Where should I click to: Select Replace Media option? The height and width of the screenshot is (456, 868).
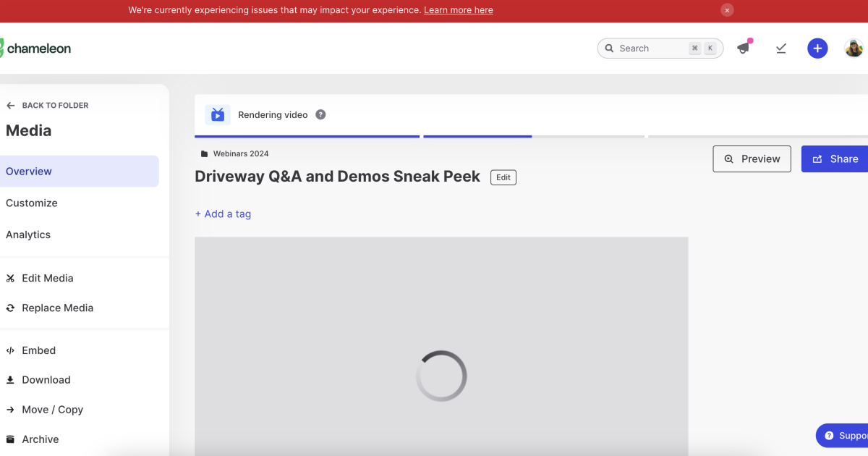[x=57, y=308]
